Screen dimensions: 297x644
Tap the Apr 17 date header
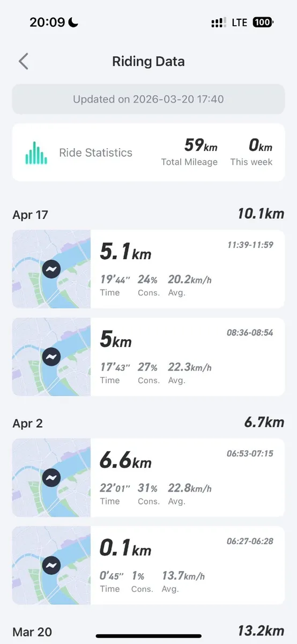[30, 215]
